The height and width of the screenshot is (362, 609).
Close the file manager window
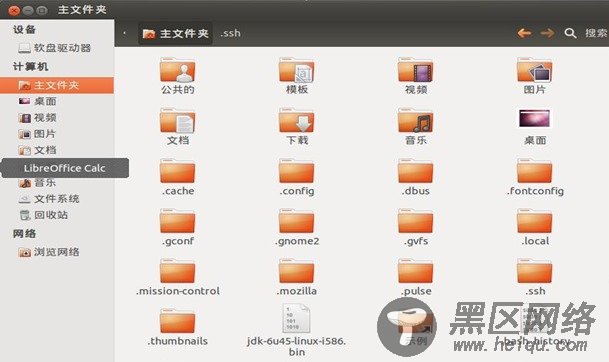pos(14,10)
